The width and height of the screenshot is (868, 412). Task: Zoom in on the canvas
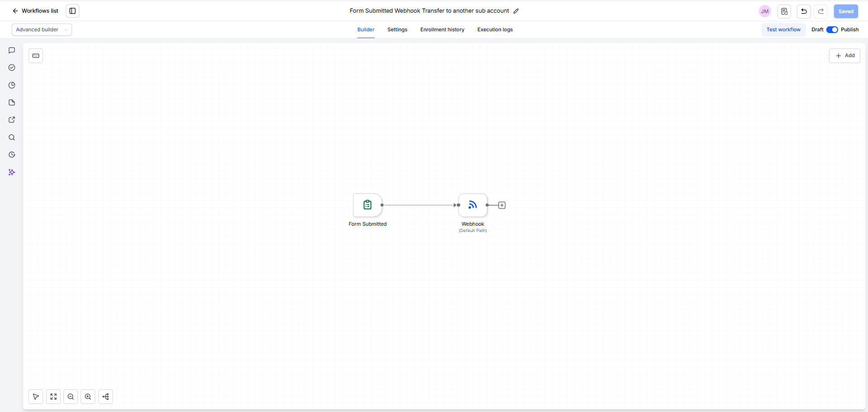coord(88,397)
